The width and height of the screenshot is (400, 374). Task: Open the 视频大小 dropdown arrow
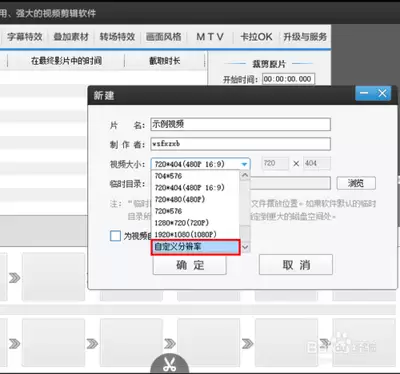point(244,164)
